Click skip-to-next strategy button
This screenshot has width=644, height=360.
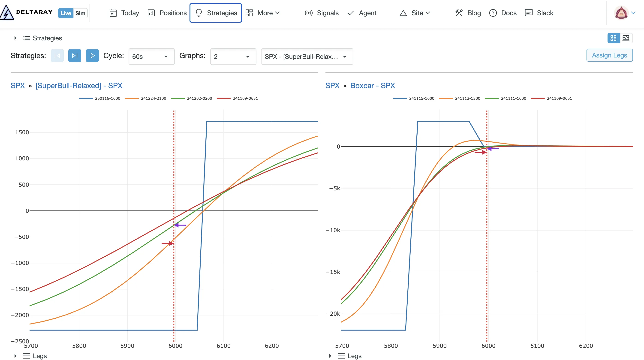point(75,55)
